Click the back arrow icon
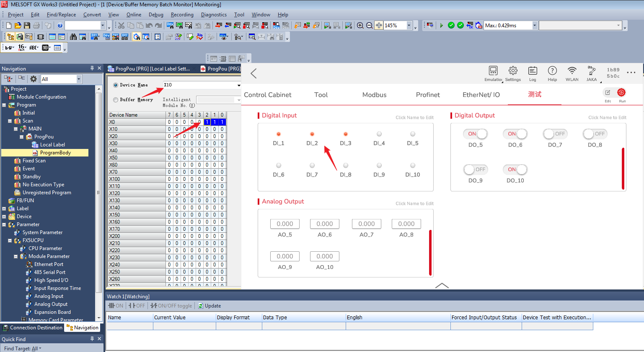 [x=253, y=74]
